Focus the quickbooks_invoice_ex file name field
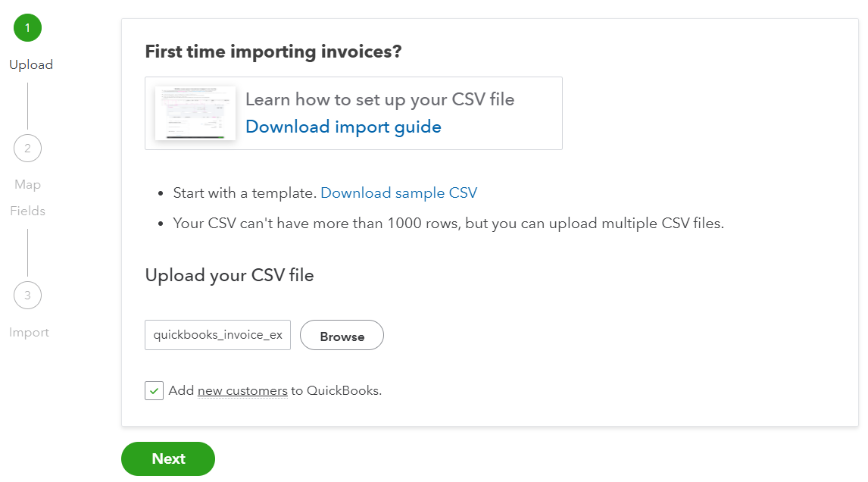Viewport: 868px width, 482px height. (x=217, y=335)
